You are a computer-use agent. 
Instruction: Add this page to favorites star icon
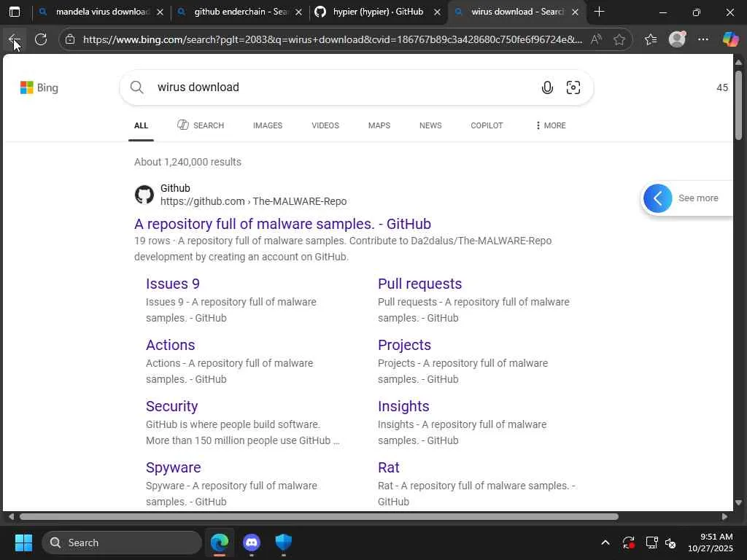(x=619, y=39)
